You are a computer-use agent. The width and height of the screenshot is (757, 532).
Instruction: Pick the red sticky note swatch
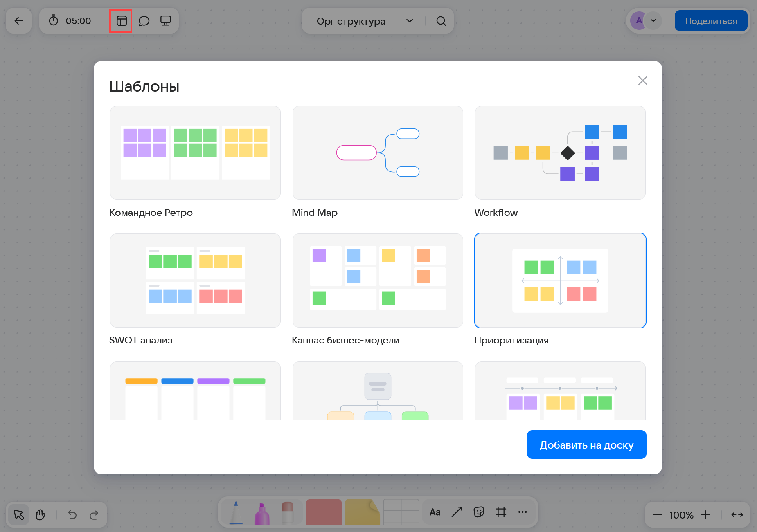[324, 512]
